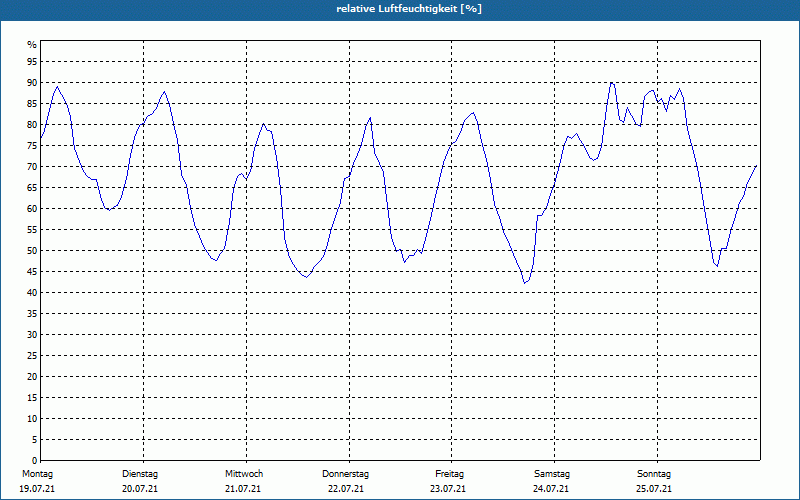Click the y-axis value '10'
This screenshot has width=800, height=500.
[32, 419]
